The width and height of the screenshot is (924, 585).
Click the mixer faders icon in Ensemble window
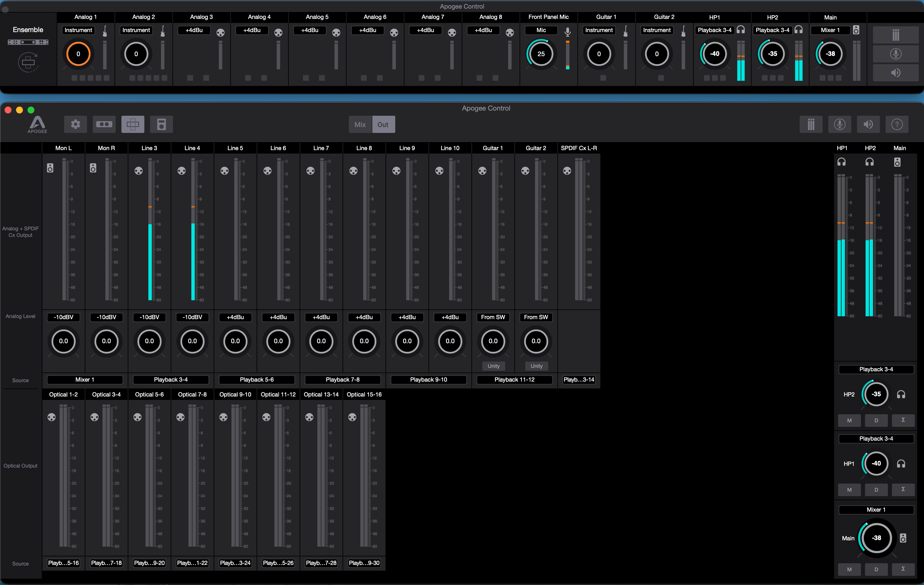click(x=896, y=35)
